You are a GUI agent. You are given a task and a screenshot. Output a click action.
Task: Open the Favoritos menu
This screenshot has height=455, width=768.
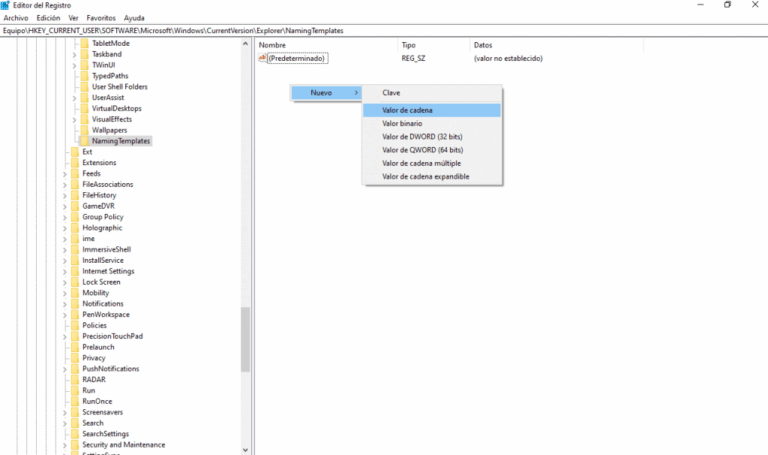100,18
